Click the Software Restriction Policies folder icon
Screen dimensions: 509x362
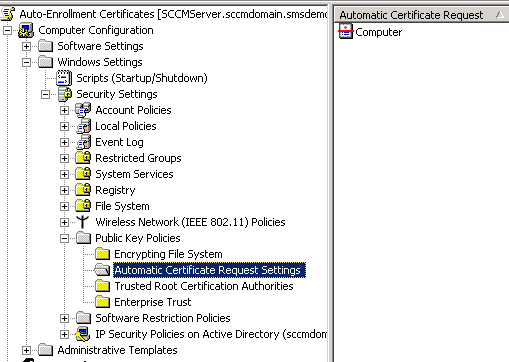click(83, 318)
